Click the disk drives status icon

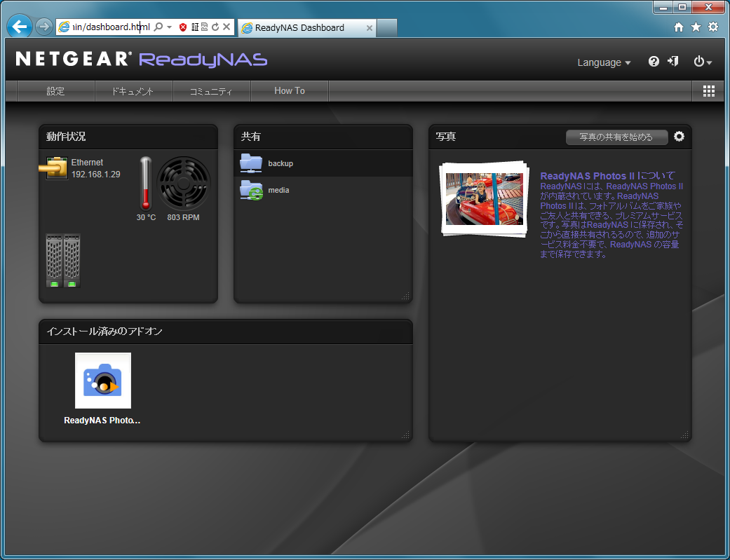click(x=63, y=261)
